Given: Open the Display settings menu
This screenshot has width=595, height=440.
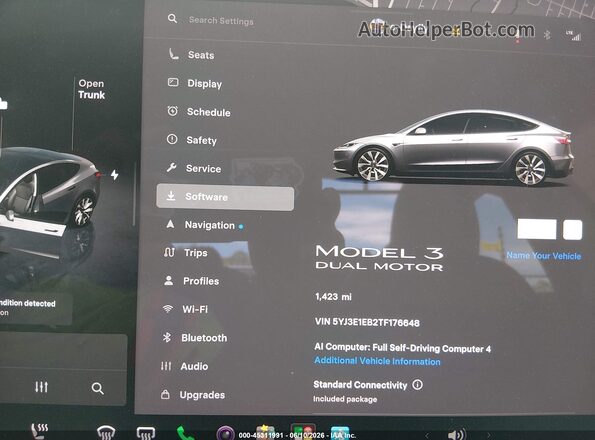Looking at the screenshot, I should 195,83.
